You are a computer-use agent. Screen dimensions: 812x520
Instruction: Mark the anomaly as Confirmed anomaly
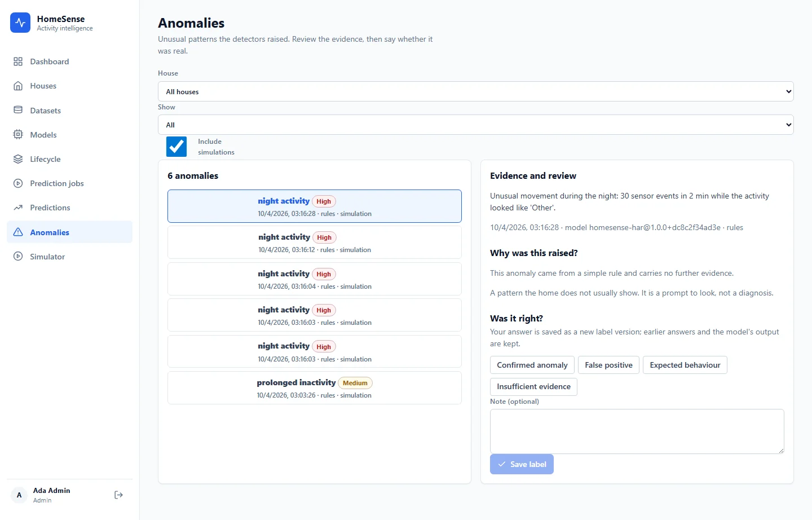click(x=532, y=365)
